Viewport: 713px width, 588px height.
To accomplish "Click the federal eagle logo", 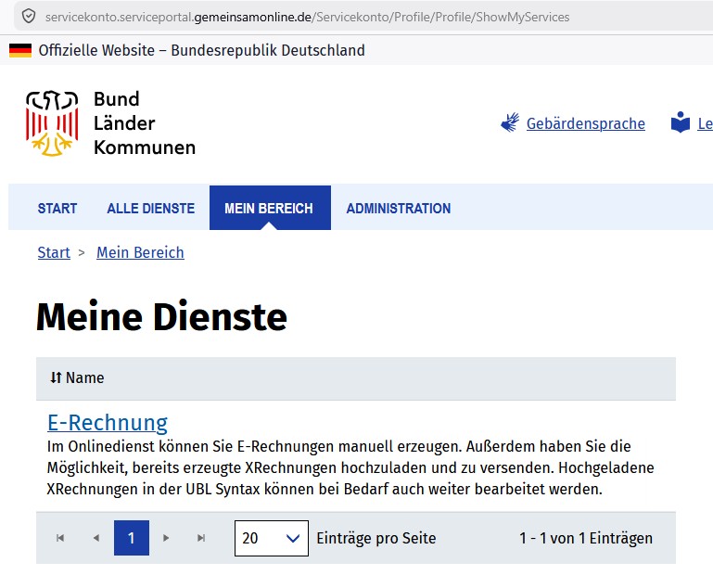I will (52, 123).
